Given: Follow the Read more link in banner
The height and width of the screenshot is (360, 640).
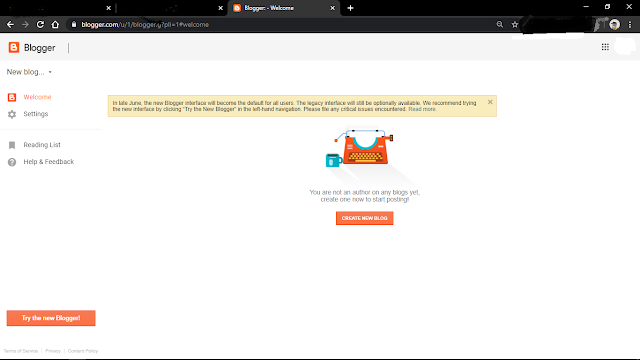Looking at the screenshot, I should point(422,109).
